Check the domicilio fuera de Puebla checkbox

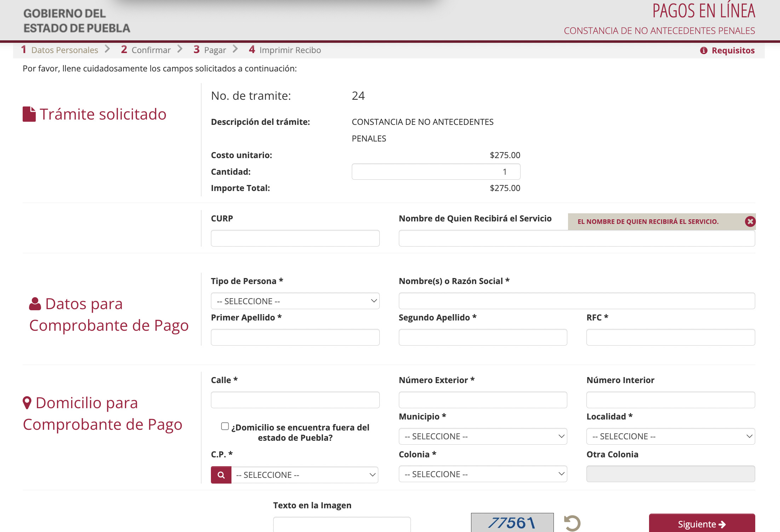pyautogui.click(x=225, y=426)
